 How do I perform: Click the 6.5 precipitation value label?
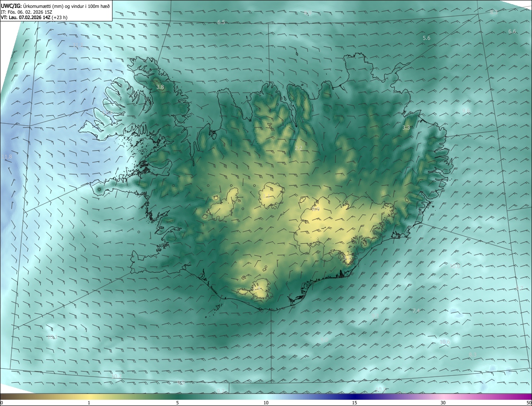(221, 22)
